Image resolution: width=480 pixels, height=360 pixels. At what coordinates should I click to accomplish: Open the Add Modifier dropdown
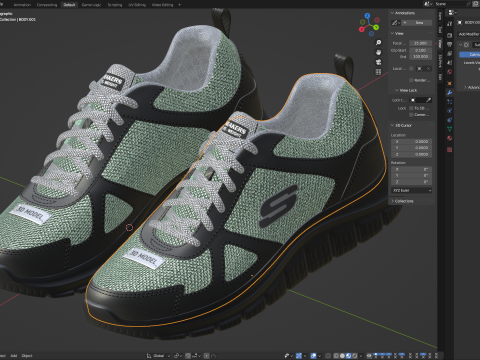coord(469,34)
